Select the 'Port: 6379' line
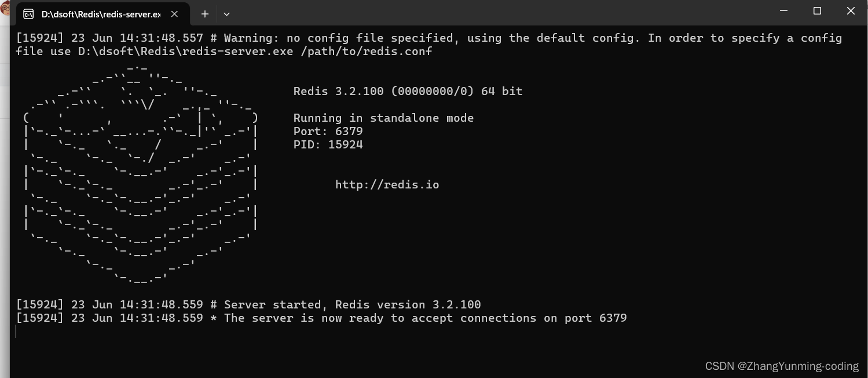The image size is (868, 378). click(x=328, y=131)
